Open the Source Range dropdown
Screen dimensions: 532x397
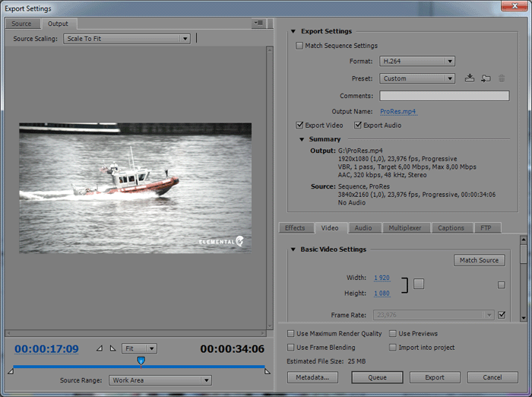pyautogui.click(x=160, y=380)
